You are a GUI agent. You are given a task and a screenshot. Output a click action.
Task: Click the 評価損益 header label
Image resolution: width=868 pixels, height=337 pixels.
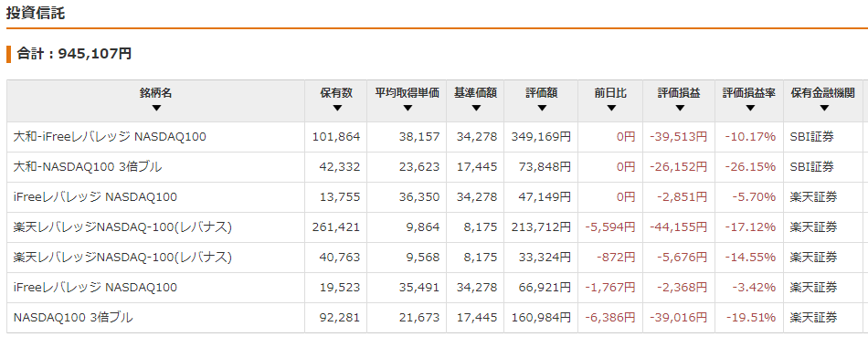coord(680,93)
